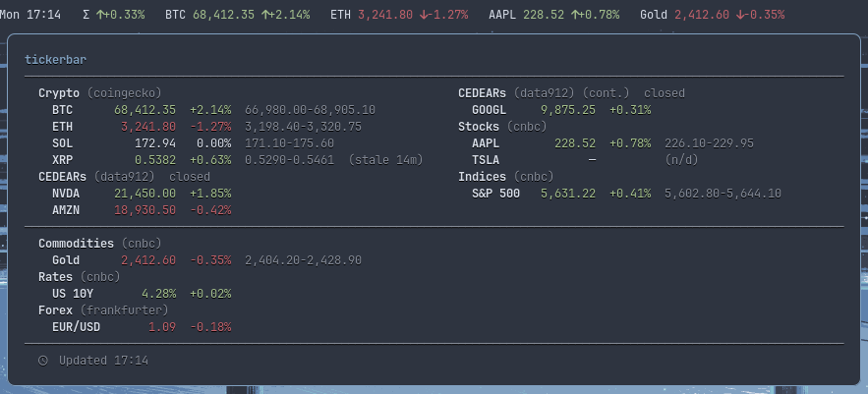Click GOOGL price 9,875.25
The height and width of the screenshot is (394, 868).
tap(568, 110)
